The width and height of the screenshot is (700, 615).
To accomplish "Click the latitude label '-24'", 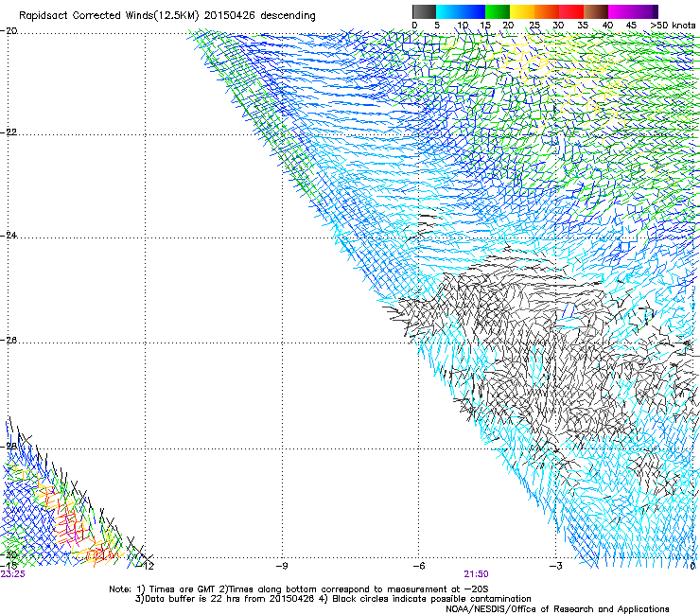I will (x=9, y=235).
